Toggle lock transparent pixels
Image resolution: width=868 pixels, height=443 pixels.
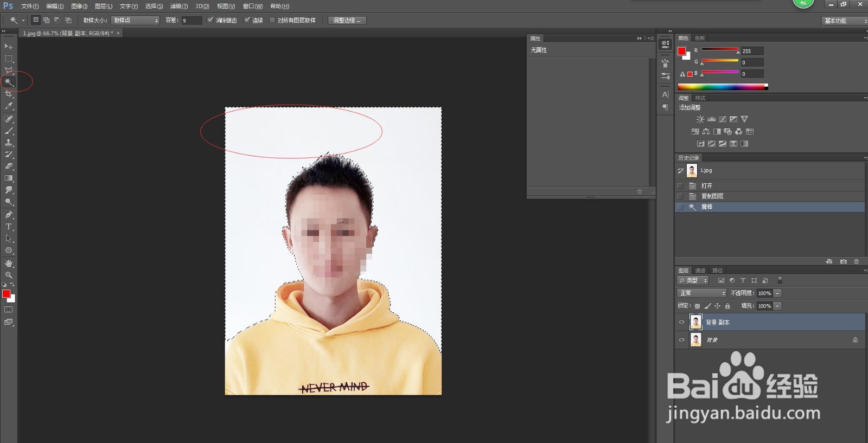click(x=697, y=306)
